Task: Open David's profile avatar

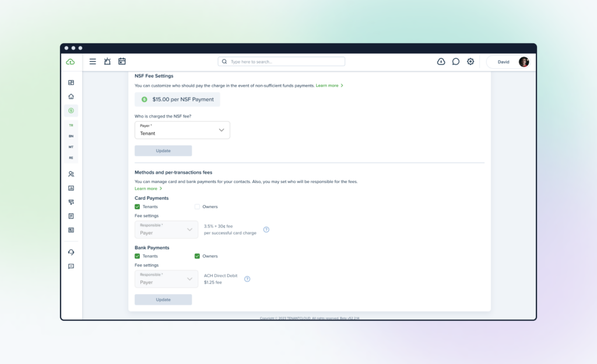Action: point(524,62)
